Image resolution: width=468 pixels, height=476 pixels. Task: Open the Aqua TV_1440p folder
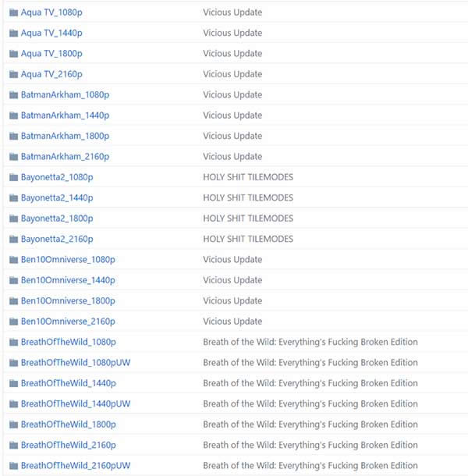click(51, 33)
